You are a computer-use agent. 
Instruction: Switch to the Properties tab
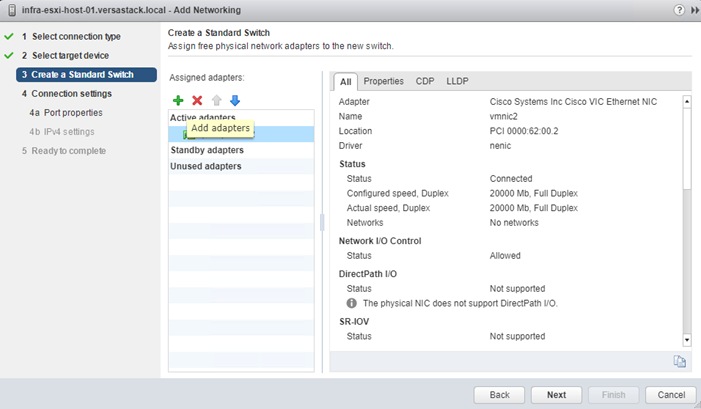pos(384,81)
